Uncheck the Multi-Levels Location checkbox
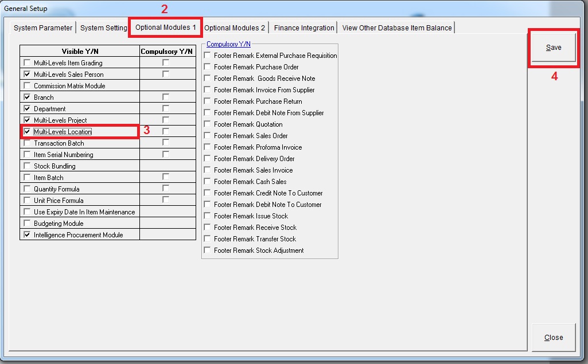588x364 pixels. coord(27,132)
